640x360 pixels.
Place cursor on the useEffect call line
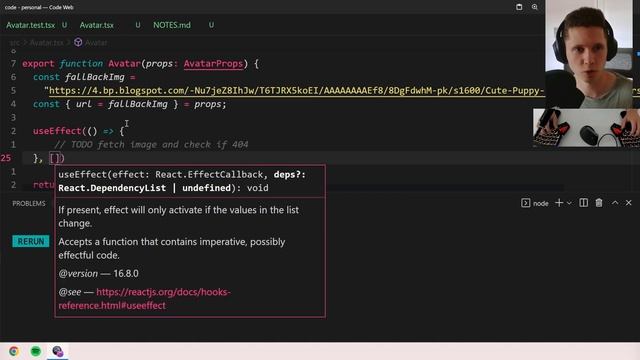78,131
